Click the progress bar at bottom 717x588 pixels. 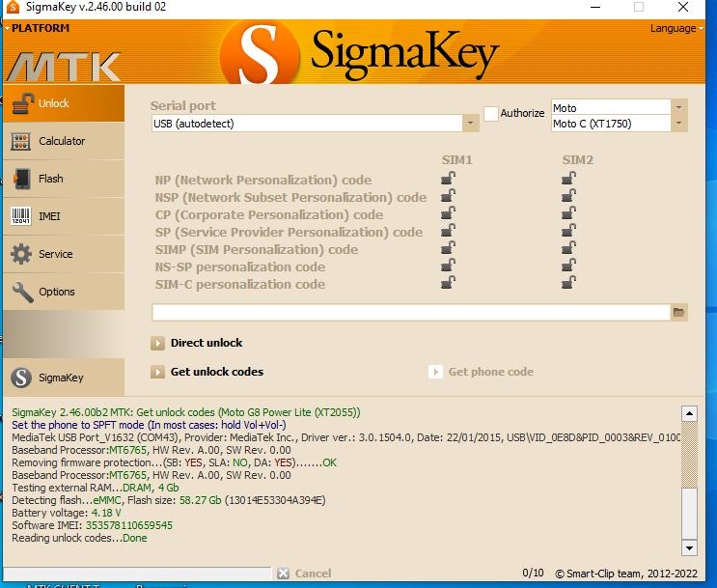pyautogui.click(x=137, y=574)
